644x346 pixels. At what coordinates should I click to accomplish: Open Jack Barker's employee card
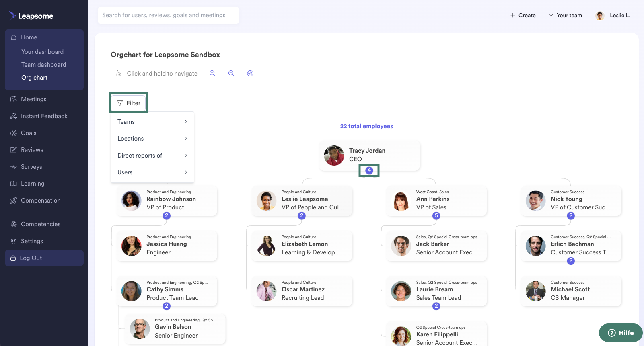pyautogui.click(x=436, y=246)
